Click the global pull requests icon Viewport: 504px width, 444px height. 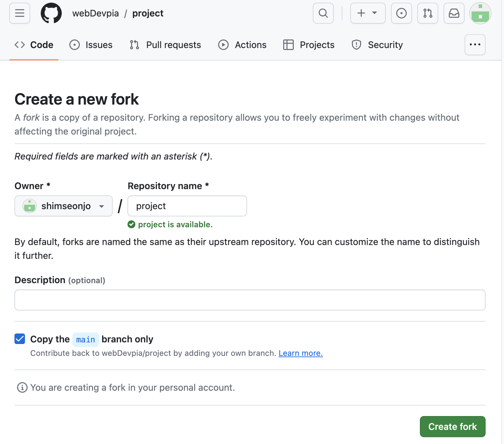tap(427, 13)
